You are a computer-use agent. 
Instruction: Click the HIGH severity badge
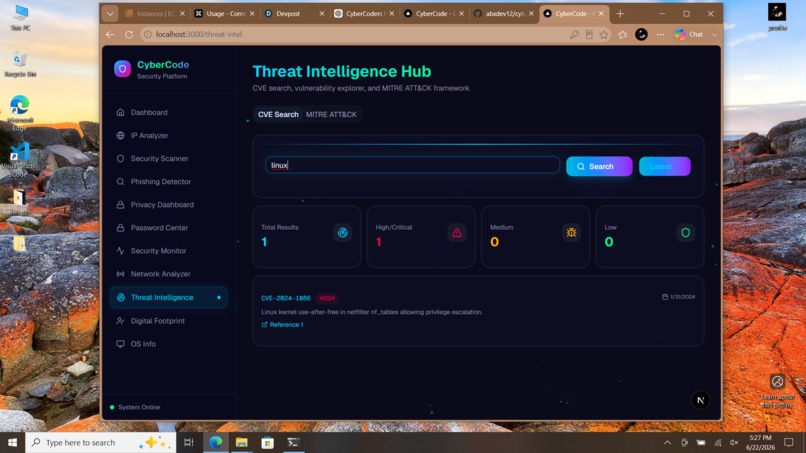click(x=327, y=298)
